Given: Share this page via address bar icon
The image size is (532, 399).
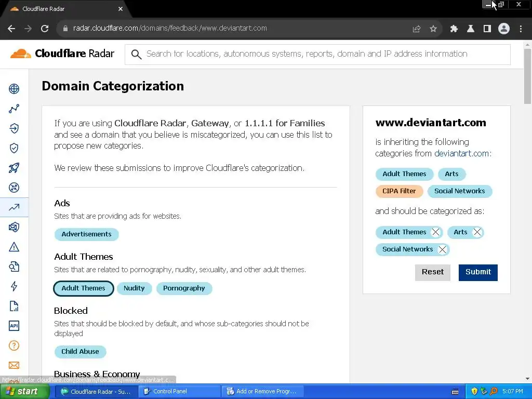Looking at the screenshot, I should coord(416,29).
